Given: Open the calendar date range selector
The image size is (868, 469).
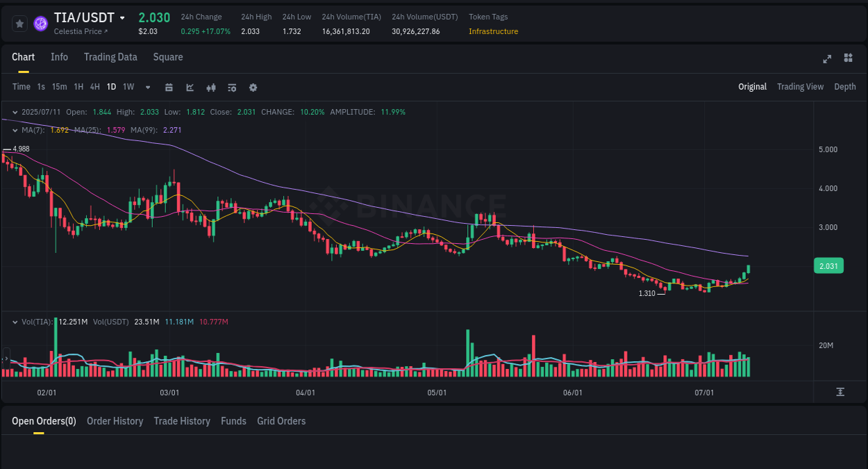Looking at the screenshot, I should [x=169, y=87].
